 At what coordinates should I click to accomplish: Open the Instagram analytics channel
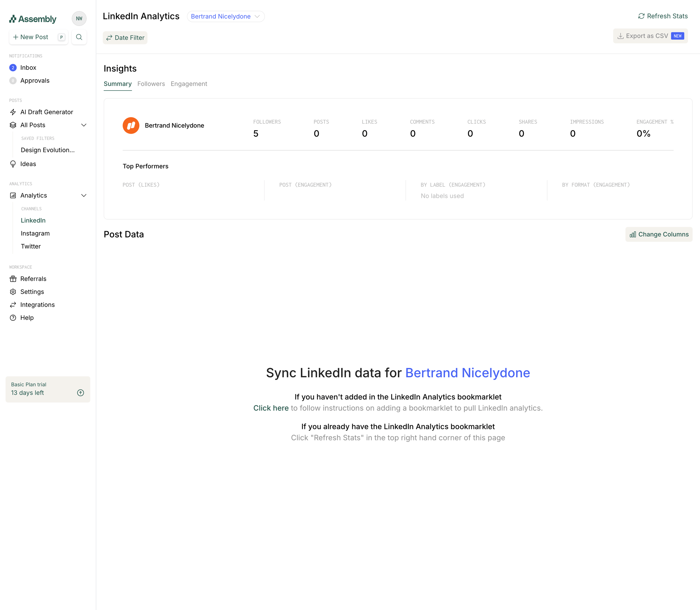tap(35, 233)
